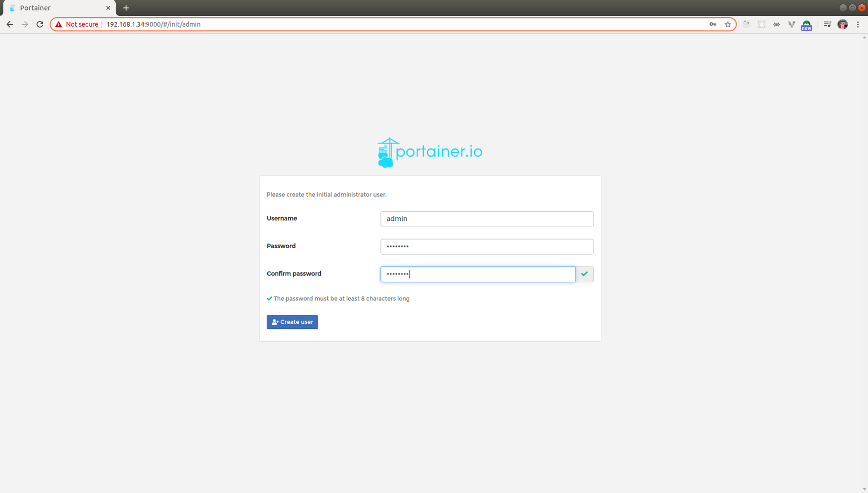
Task: Open the Chrome three-dot menu
Action: pos(858,24)
